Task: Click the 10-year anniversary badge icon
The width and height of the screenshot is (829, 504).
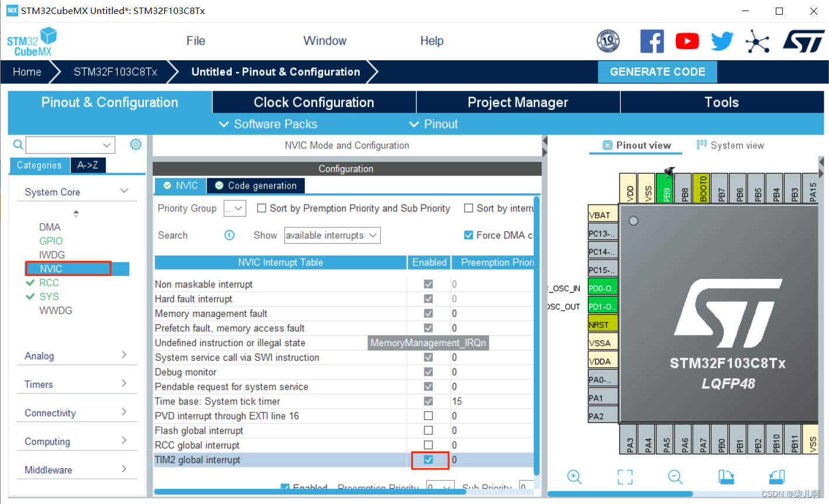Action: point(608,41)
